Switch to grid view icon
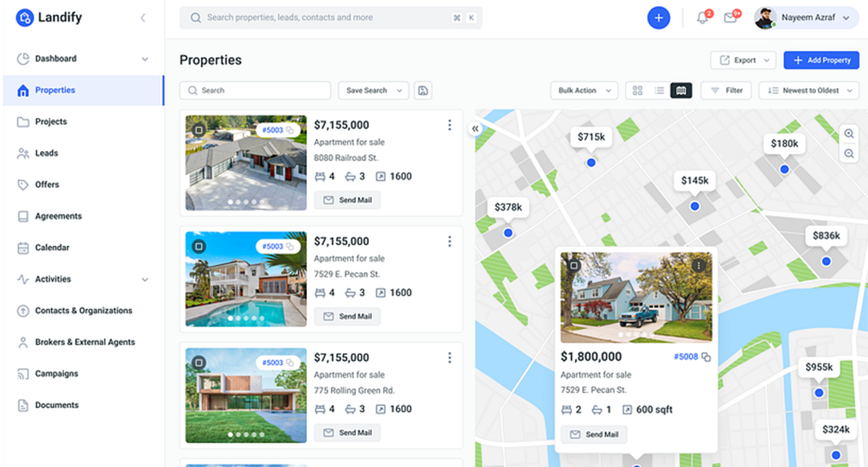Screen dimensions: 868x467 pos(637,91)
